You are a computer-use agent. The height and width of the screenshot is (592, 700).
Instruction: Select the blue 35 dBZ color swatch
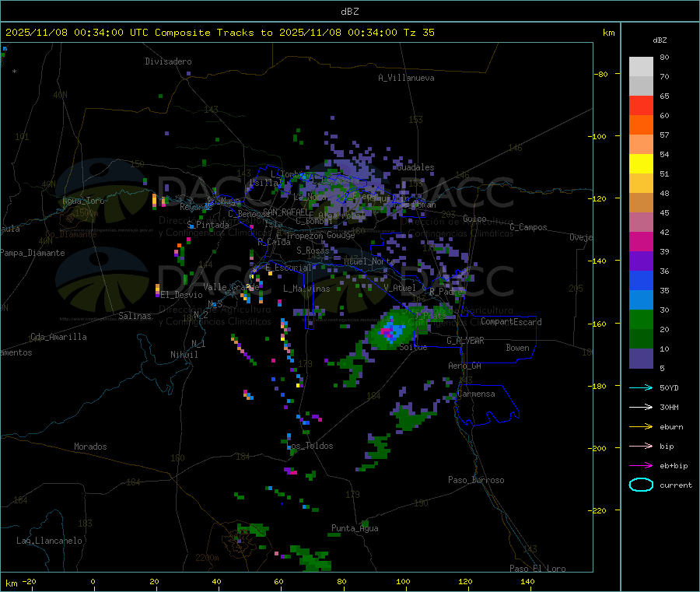(x=641, y=280)
